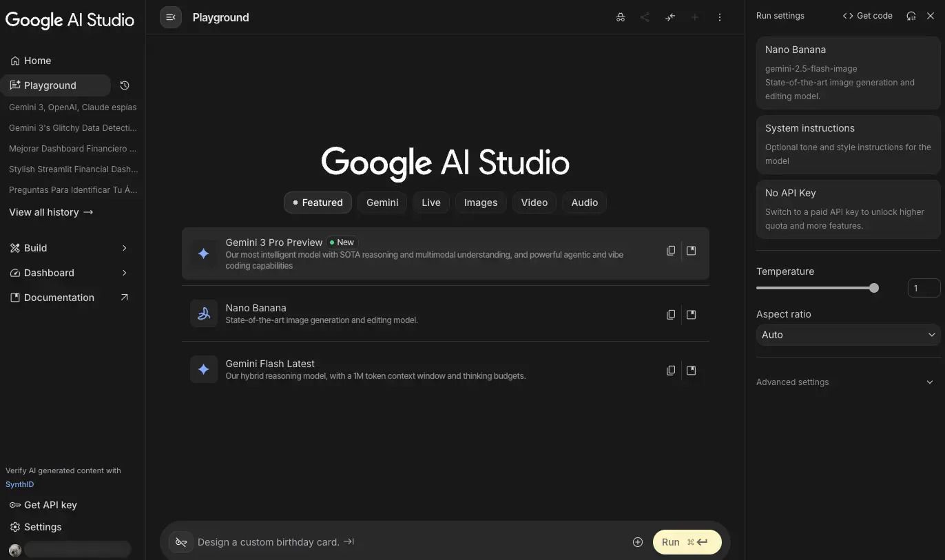The height and width of the screenshot is (560, 945).
Task: Open the Aspect ratio dropdown
Action: [848, 335]
